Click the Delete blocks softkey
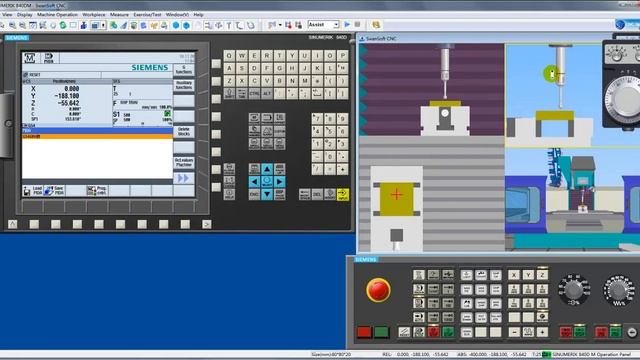Image resolution: width=640 pixels, height=360 pixels. 184,131
